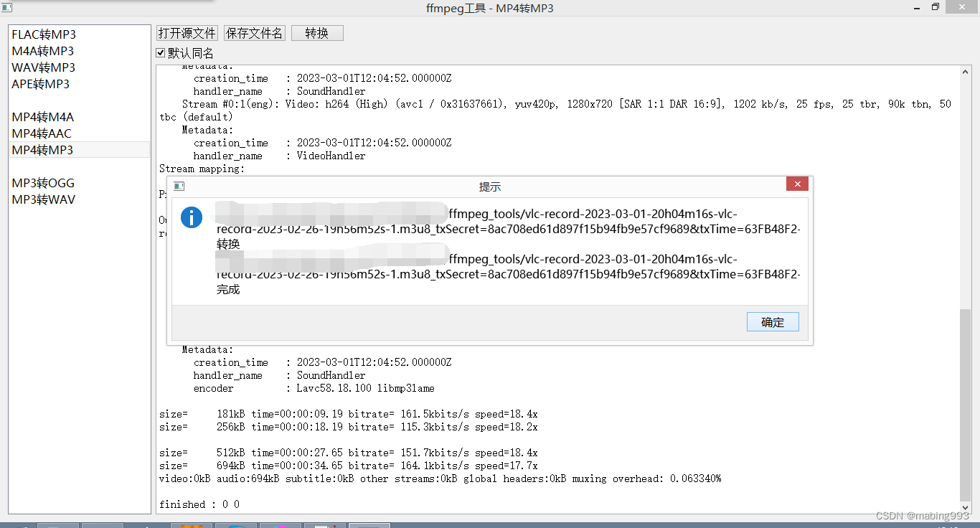The image size is (980, 528).
Task: Click 'finished : 0 0' log line
Action: coord(199,504)
